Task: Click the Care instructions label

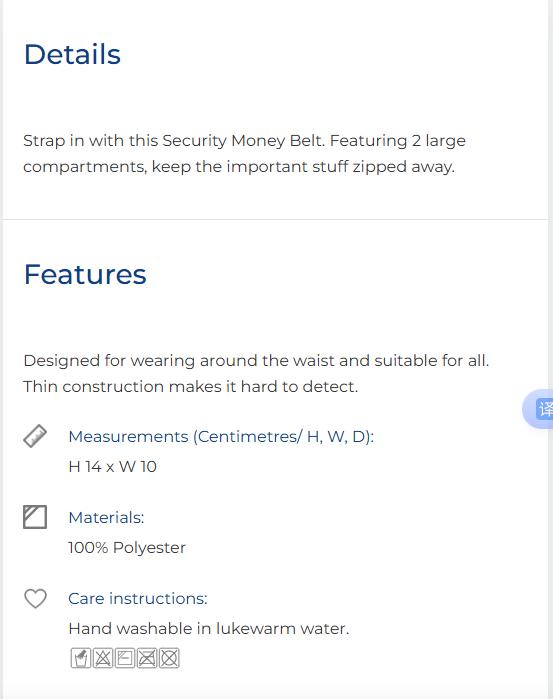Action: point(138,598)
